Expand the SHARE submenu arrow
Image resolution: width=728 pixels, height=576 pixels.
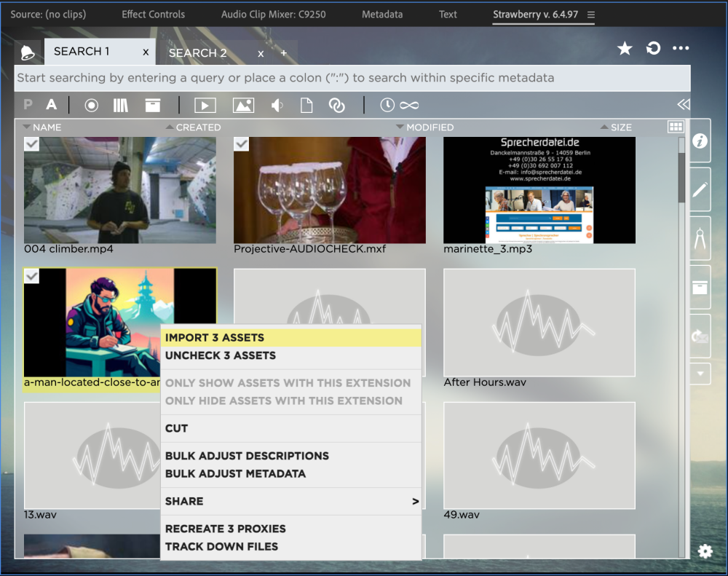tap(415, 501)
